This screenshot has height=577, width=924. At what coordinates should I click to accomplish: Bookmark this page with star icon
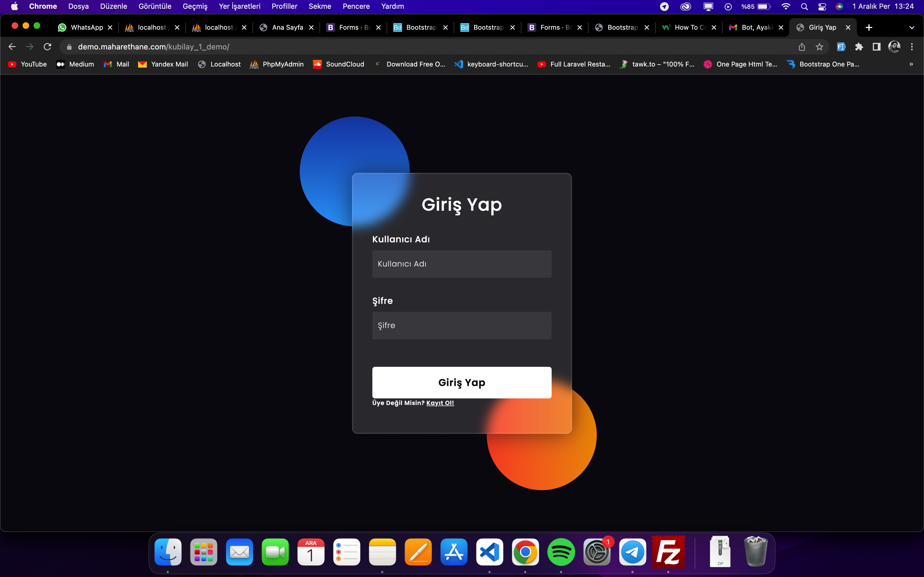pyautogui.click(x=820, y=46)
